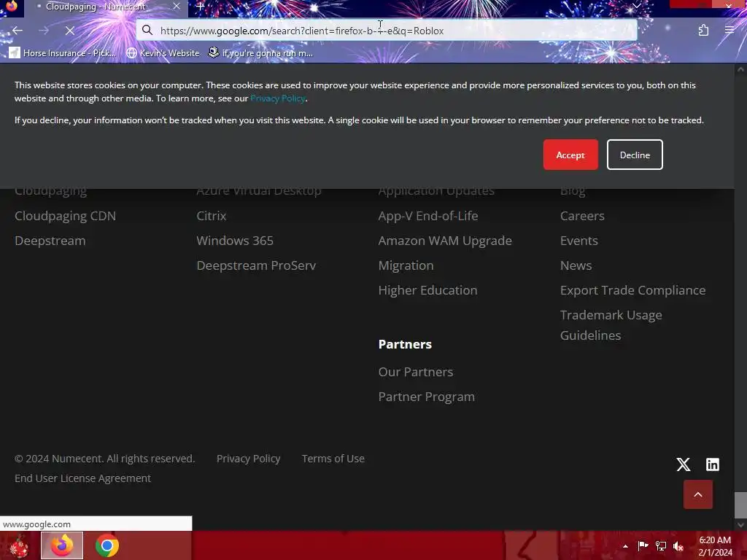Click the copyright 2024 Numecent text
This screenshot has width=747, height=560.
click(105, 459)
